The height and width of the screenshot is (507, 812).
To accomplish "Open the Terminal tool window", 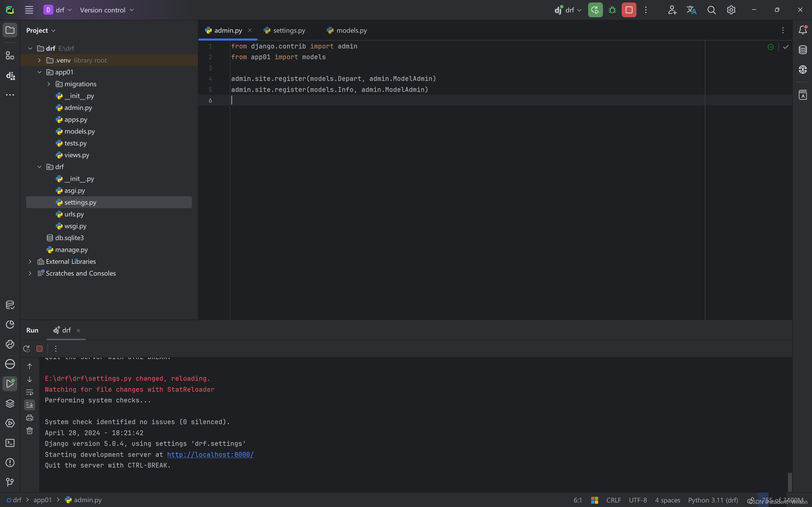I will pos(10,443).
